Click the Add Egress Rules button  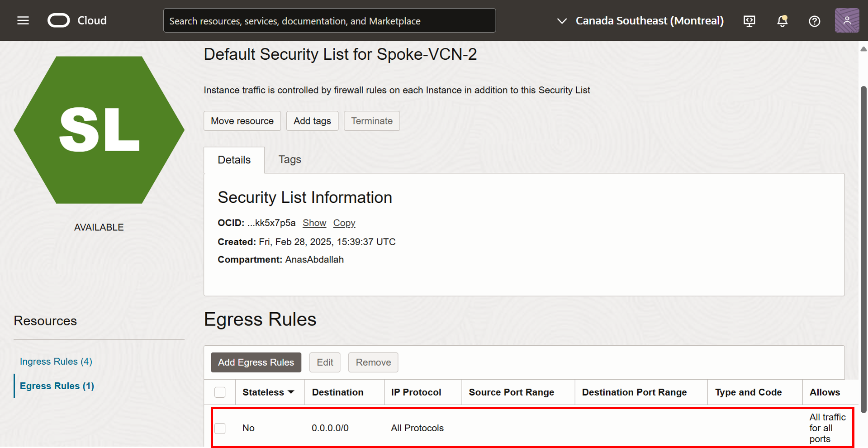(x=256, y=362)
